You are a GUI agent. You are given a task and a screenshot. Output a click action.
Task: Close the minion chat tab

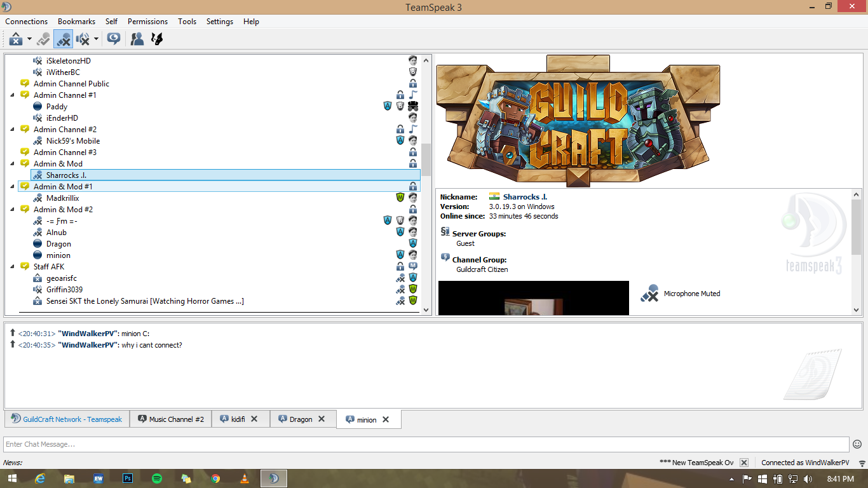(x=386, y=420)
